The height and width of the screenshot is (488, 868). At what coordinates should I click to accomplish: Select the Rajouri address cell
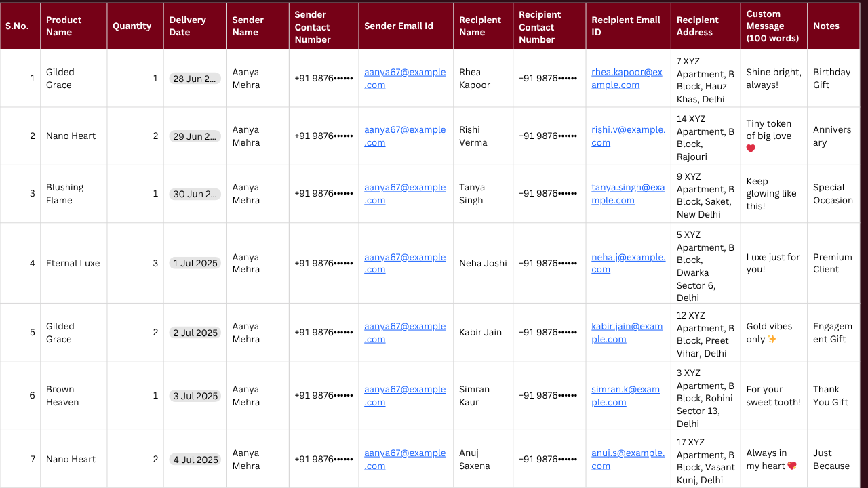[705, 136]
